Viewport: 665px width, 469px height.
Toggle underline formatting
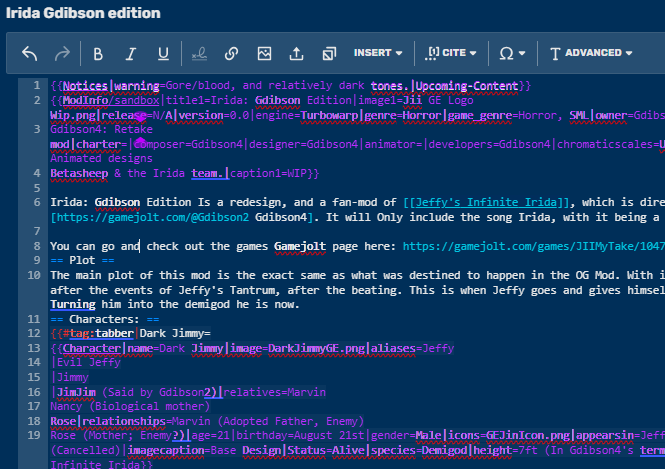163,53
